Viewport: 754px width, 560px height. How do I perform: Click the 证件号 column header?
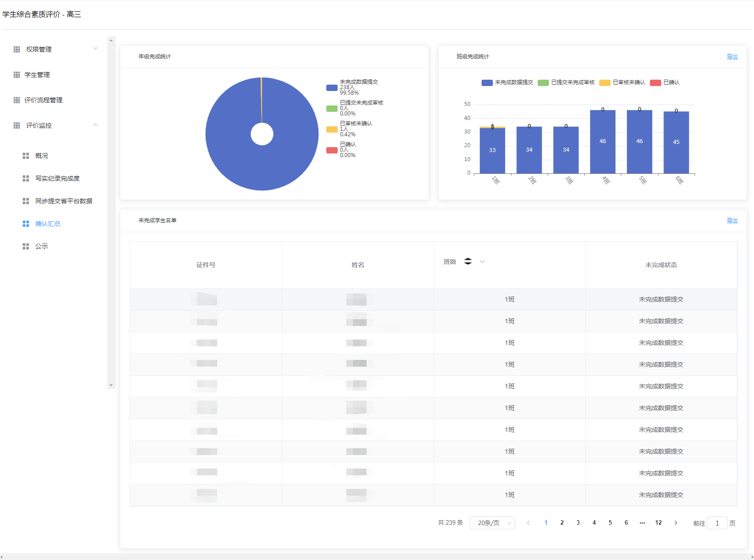tap(206, 265)
